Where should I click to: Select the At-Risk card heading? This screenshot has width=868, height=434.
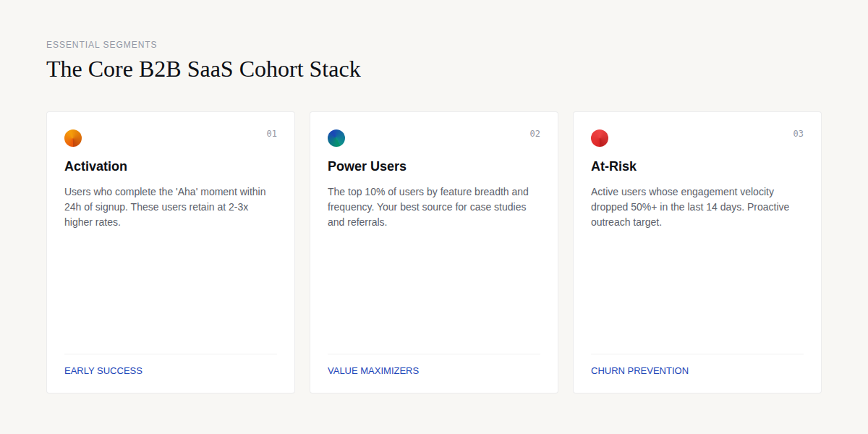tap(613, 166)
